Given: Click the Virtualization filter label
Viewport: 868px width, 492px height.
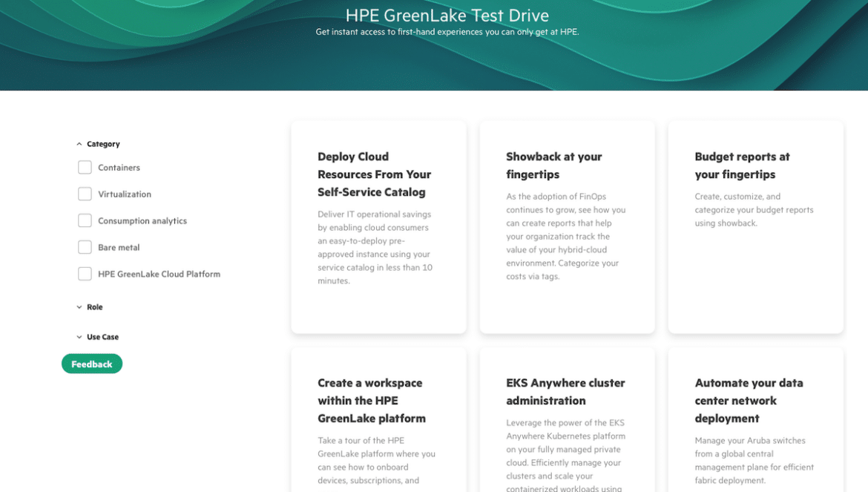Looking at the screenshot, I should [125, 194].
